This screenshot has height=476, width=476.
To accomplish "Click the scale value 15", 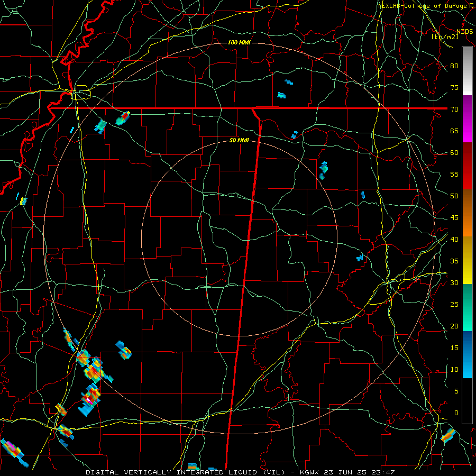I will click(454, 348).
